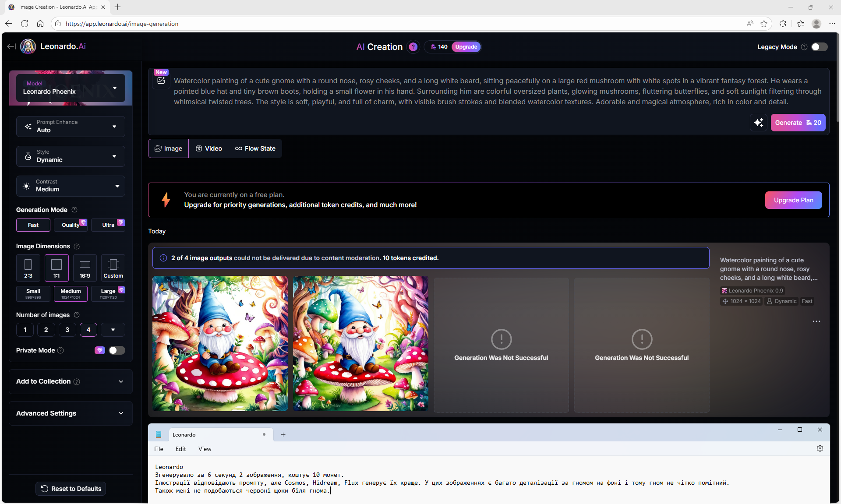Click the AI Creation help question icon
The height and width of the screenshot is (504, 841).
[x=413, y=47]
